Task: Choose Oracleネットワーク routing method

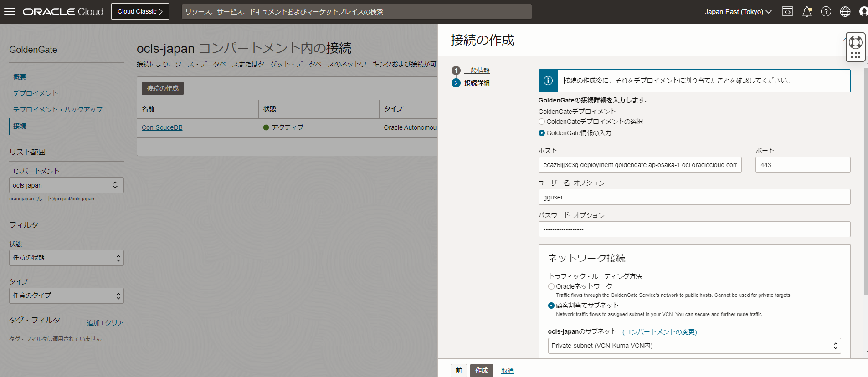Action: [551, 286]
